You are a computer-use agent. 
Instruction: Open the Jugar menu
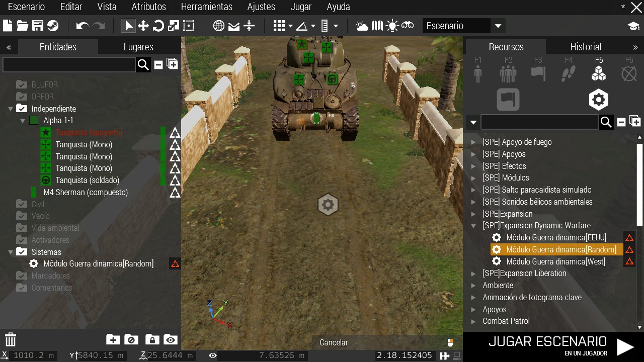301,7
